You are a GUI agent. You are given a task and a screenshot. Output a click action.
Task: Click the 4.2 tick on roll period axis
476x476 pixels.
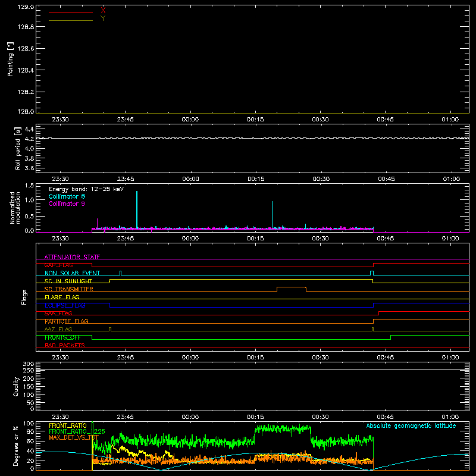point(29,139)
